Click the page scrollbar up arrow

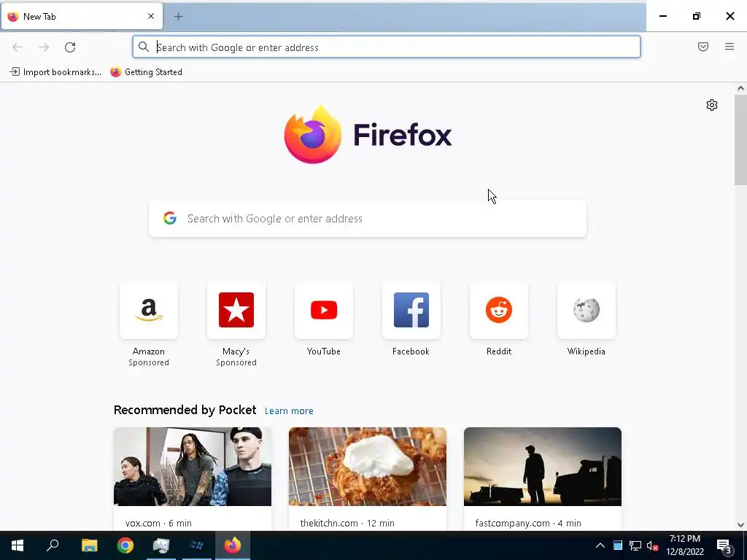[x=740, y=88]
